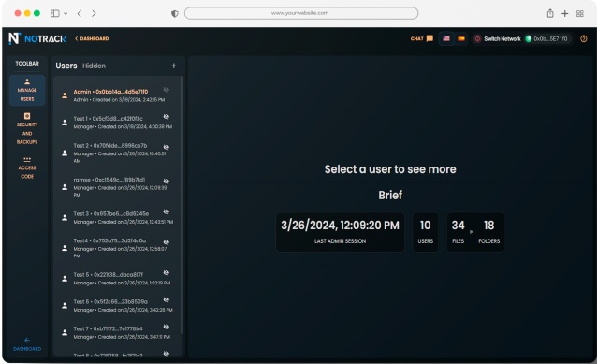Add a new user with plus icon
597x364 pixels.
click(174, 66)
